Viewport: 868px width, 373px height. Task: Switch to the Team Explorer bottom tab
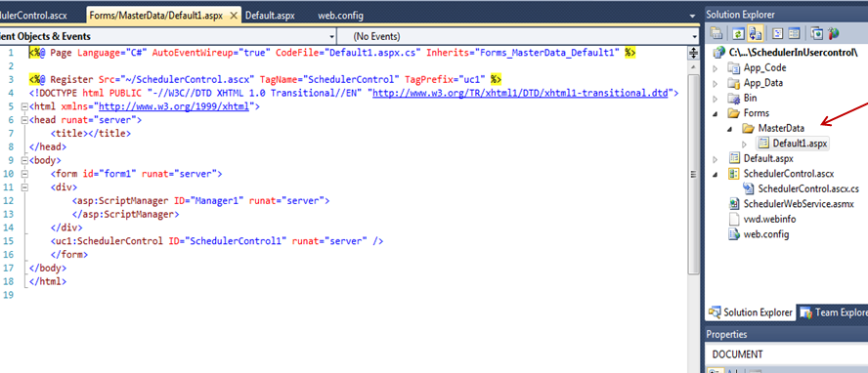[x=833, y=312]
